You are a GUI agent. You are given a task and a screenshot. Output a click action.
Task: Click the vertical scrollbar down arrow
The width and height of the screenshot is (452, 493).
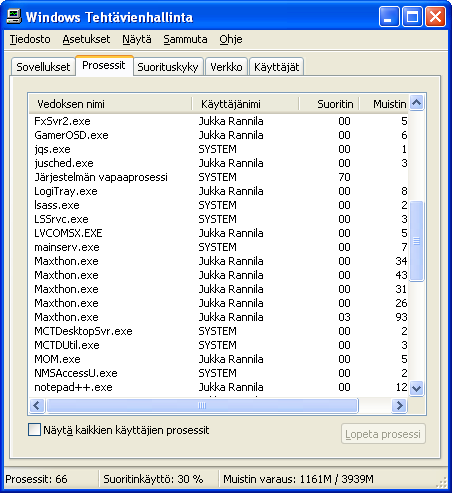416,388
